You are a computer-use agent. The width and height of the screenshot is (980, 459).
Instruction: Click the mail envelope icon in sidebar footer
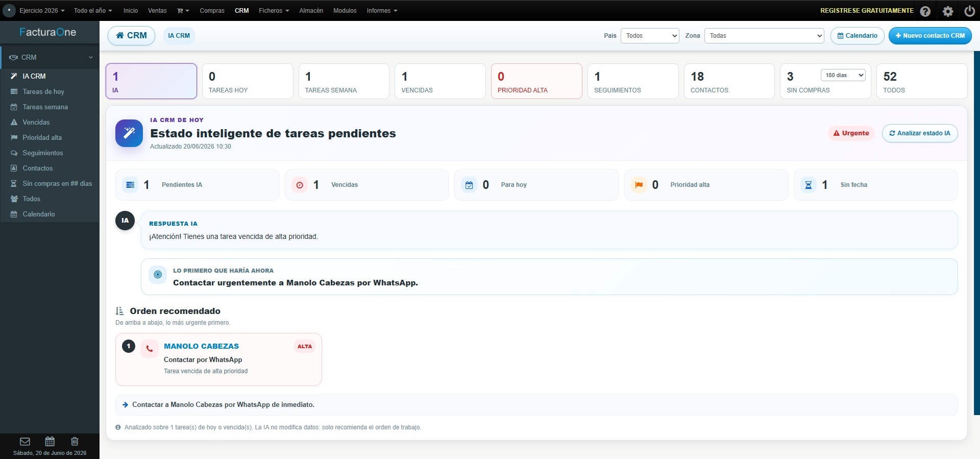[25, 441]
